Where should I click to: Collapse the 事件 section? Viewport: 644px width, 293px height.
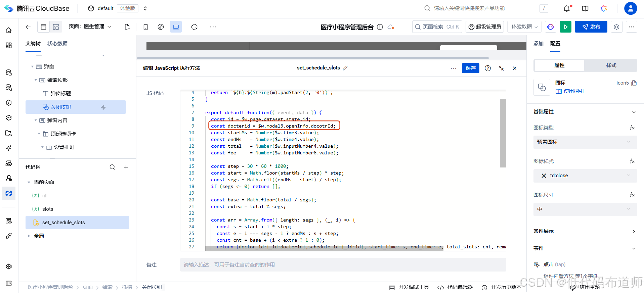coord(634,249)
